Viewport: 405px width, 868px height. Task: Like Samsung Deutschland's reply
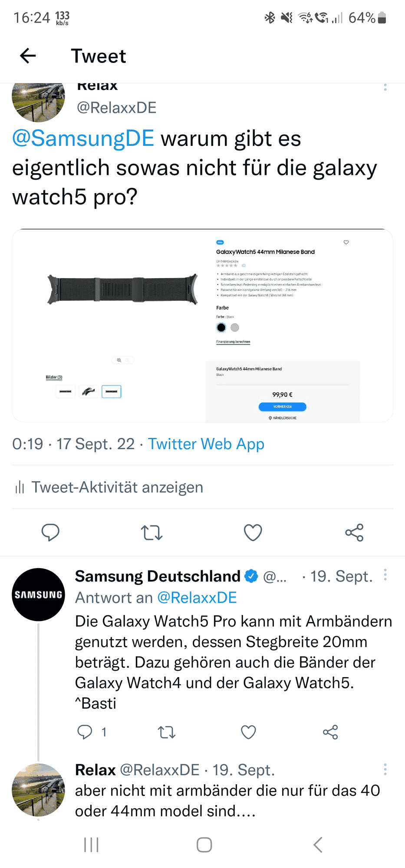pos(248,732)
